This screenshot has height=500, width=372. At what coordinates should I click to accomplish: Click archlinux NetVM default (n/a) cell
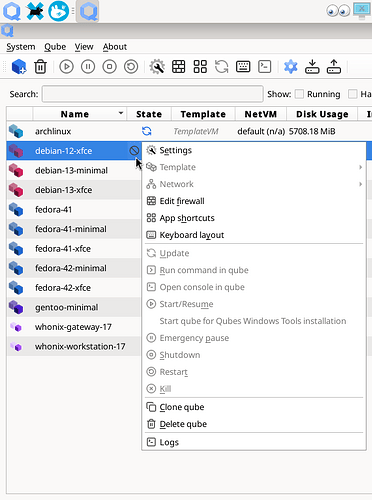[261, 131]
